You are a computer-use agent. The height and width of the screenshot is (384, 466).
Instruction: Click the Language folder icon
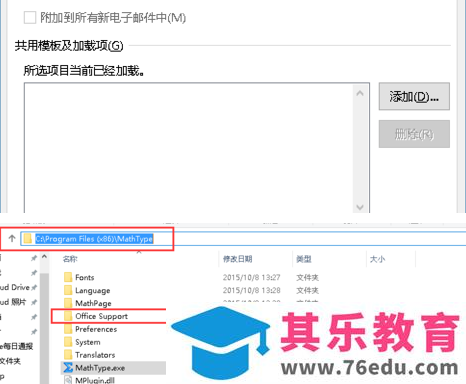[68, 290]
